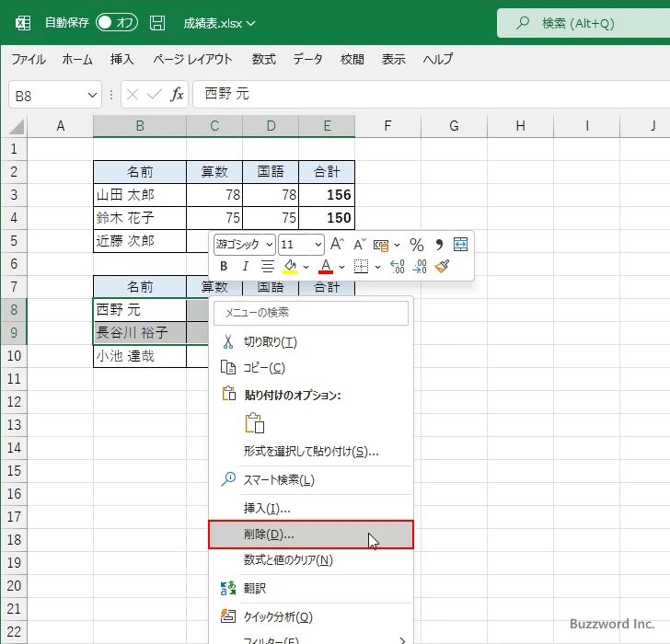Viewport: 670px width, 644px height.
Task: Click the Decrease Font Size icon
Action: pyautogui.click(x=359, y=245)
